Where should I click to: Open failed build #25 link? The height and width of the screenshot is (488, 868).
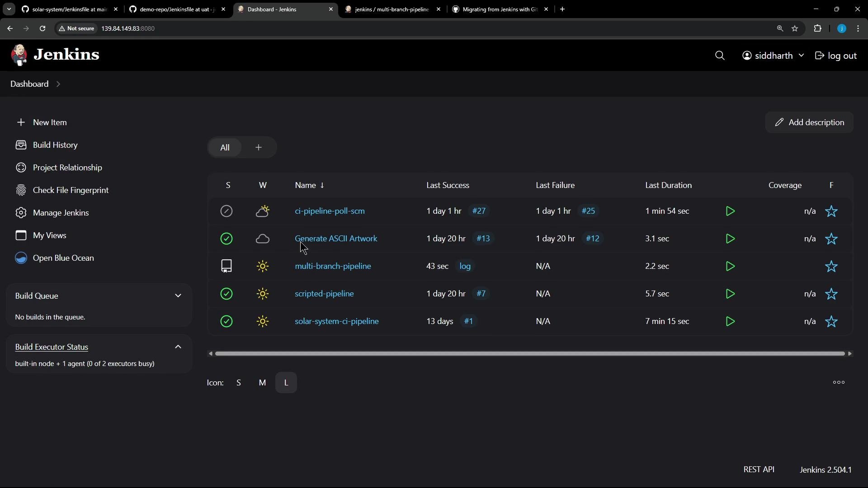pos(588,211)
